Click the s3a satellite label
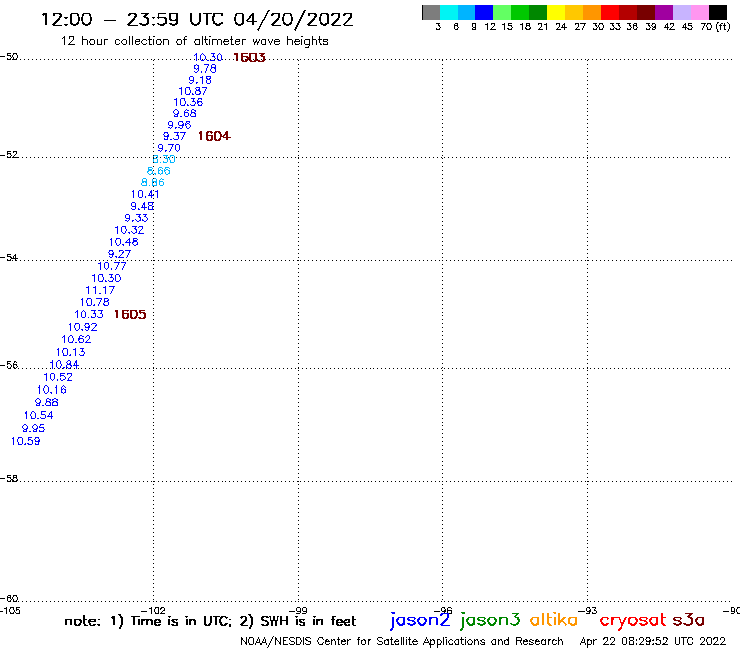The width and height of the screenshot is (740, 650). coord(688,620)
